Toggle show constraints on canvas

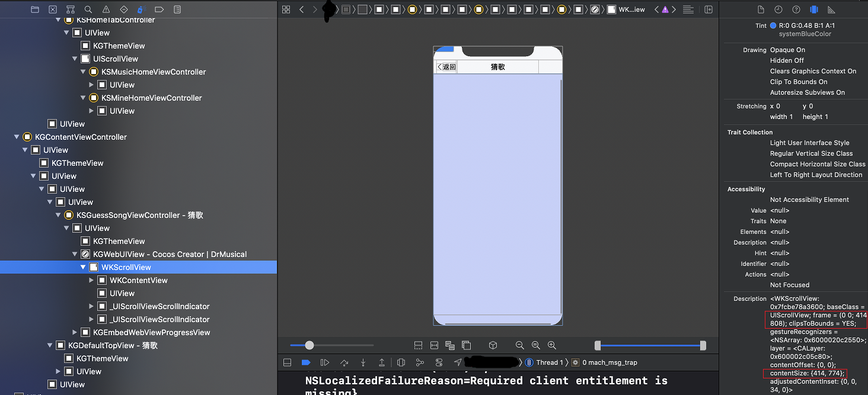click(x=434, y=345)
